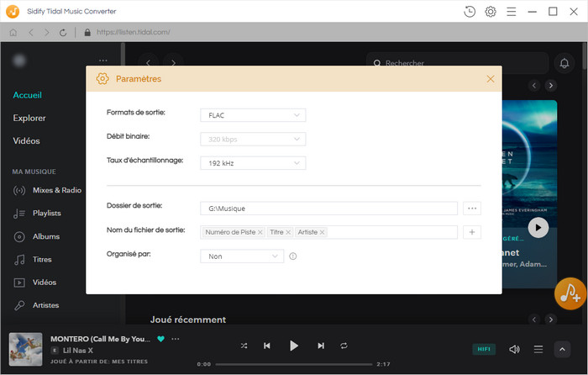This screenshot has height=375, width=588.
Task: Unlike MONTERO with the heart icon
Action: [161, 339]
